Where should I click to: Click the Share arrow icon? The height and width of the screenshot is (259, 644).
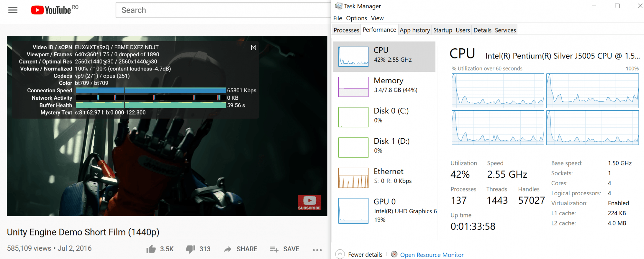228,249
